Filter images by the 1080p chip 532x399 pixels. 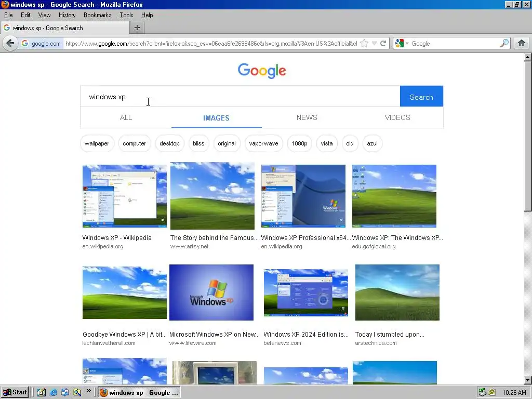[299, 143]
